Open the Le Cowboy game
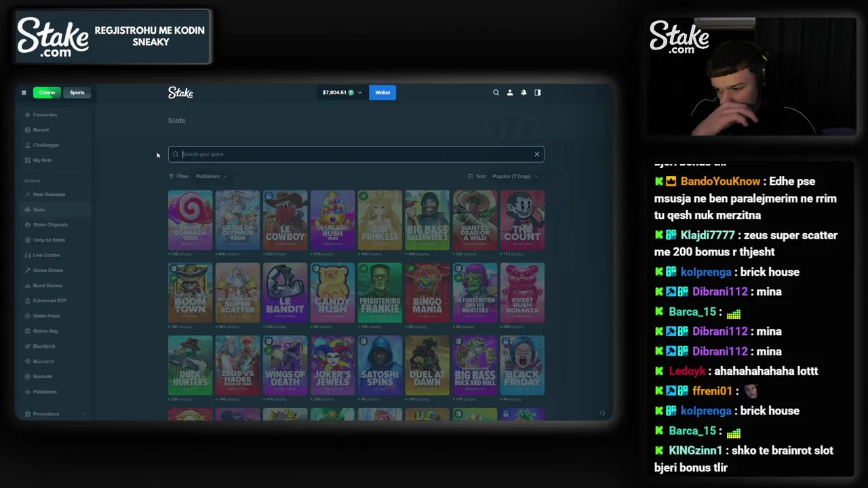 coord(285,220)
